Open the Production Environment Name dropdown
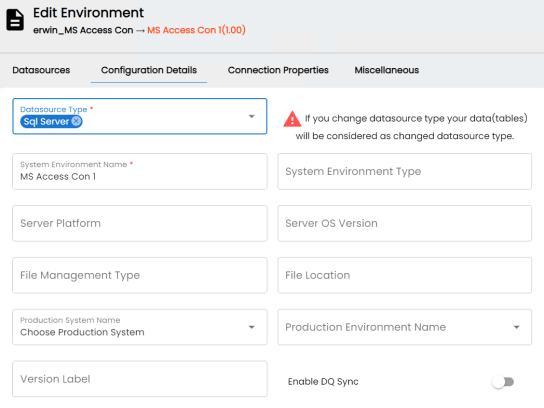The image size is (544, 408). click(x=405, y=327)
